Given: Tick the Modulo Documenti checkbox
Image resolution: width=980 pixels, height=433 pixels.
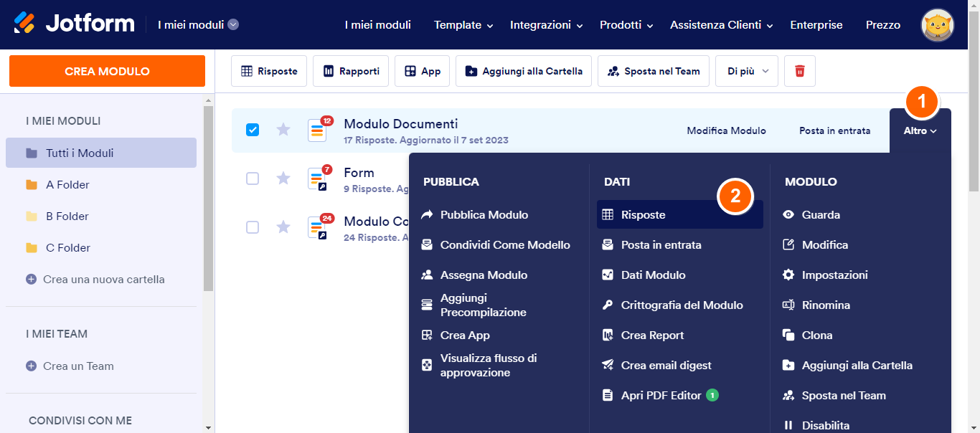Looking at the screenshot, I should (x=253, y=130).
